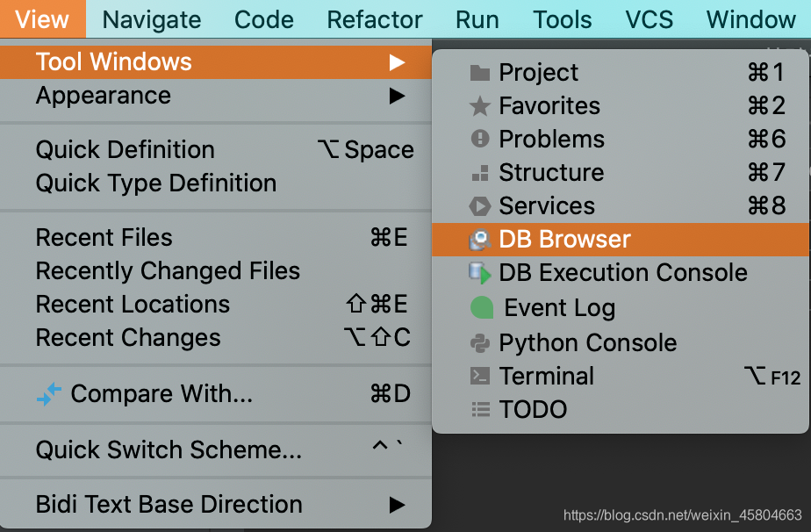Click the Terminal prompt icon
811x532 pixels.
[x=479, y=377]
